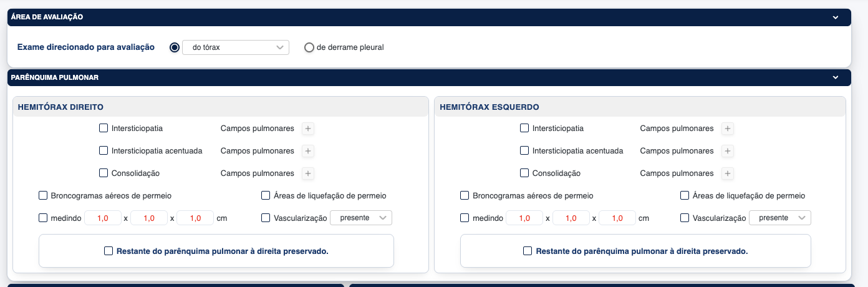Tick Consolidação checkbox in Hemitórax Direito
868x287 pixels.
pyautogui.click(x=104, y=173)
